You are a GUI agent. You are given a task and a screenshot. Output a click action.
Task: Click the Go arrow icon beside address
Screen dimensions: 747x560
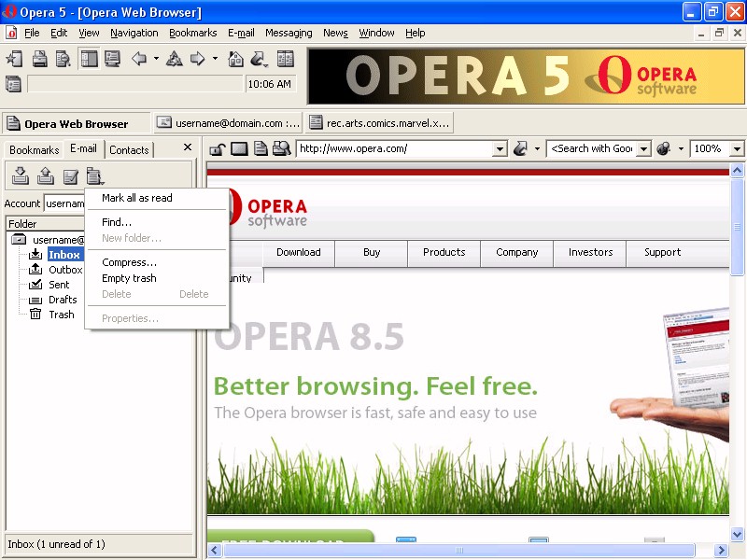(520, 149)
